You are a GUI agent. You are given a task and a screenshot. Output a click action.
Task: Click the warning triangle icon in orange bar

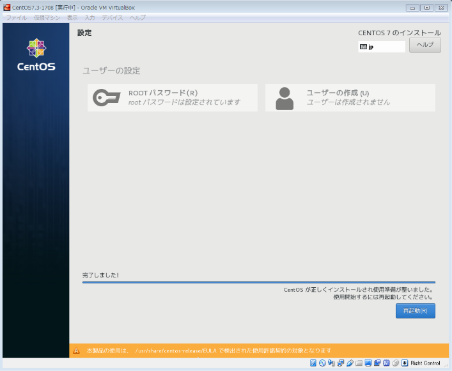(76, 351)
